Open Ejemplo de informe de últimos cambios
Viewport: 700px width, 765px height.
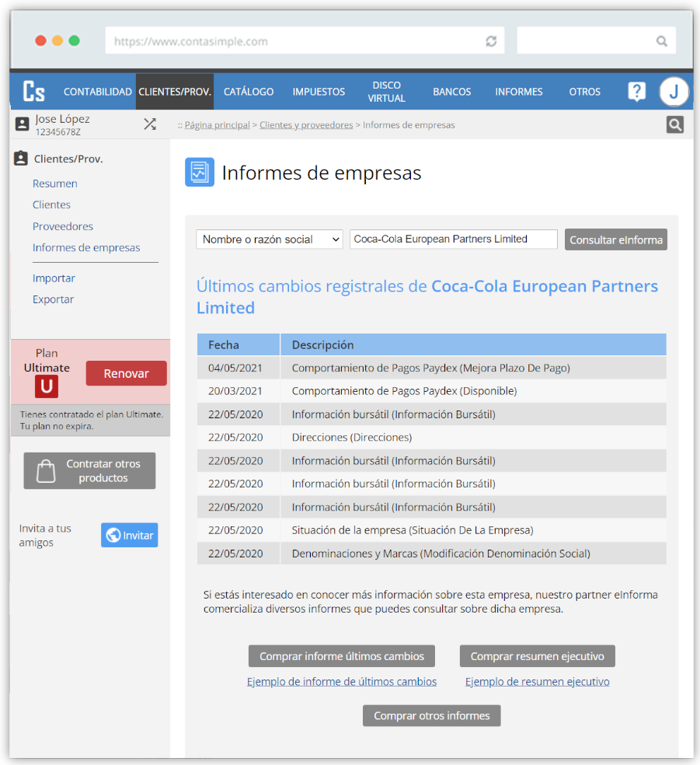(342, 682)
